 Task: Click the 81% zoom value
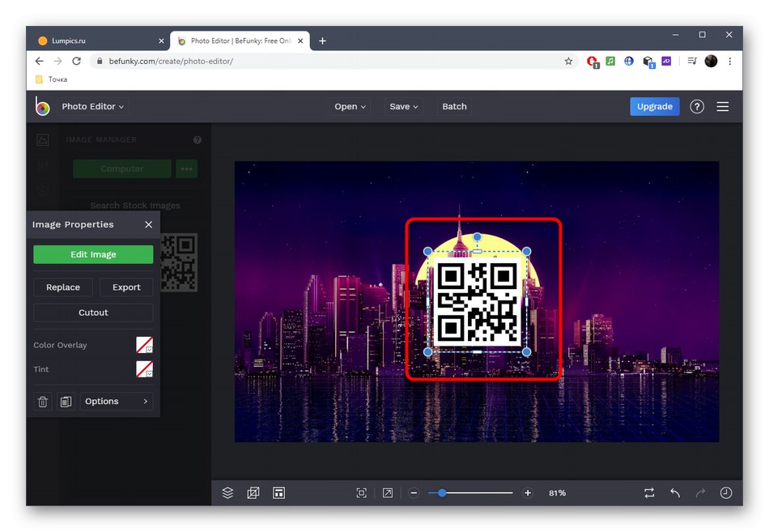click(x=557, y=493)
